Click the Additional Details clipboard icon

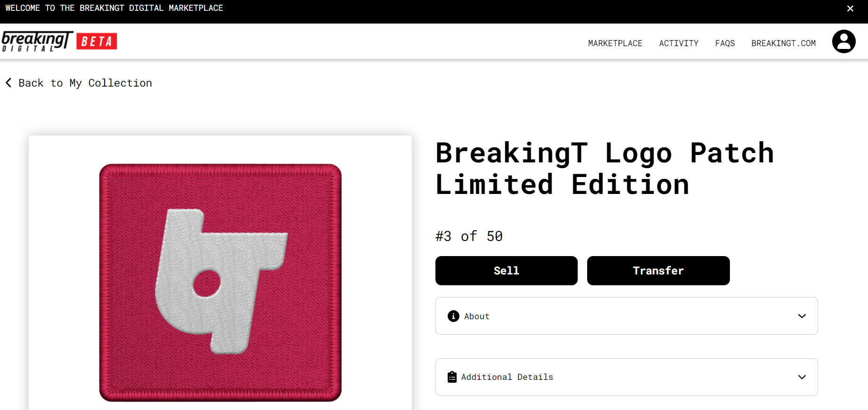(x=452, y=377)
